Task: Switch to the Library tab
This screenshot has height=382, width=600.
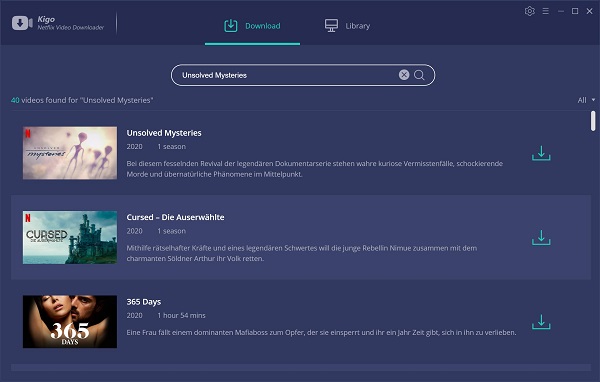Action: [347, 26]
